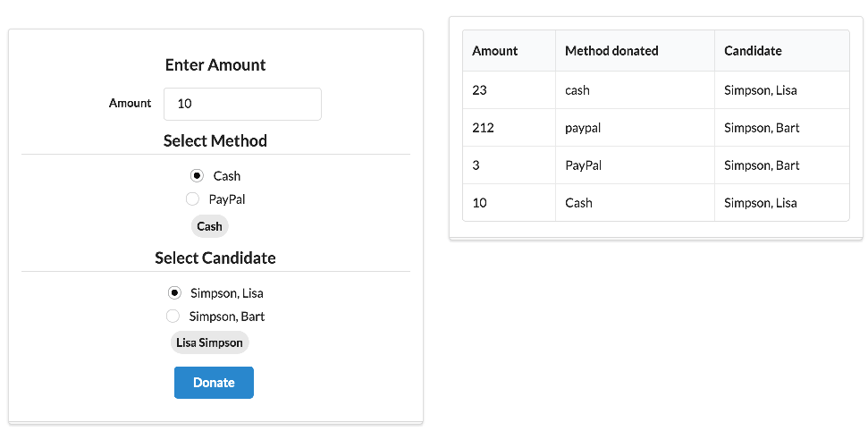The image size is (868, 431).
Task: Choose Simpson, Bart candidate radio
Action: tap(173, 317)
